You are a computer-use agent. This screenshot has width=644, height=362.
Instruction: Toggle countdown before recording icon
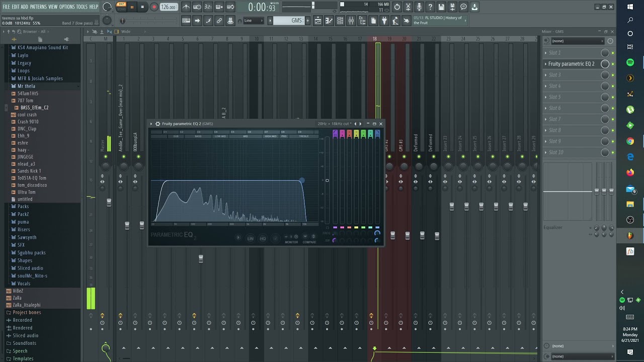[x=208, y=7]
